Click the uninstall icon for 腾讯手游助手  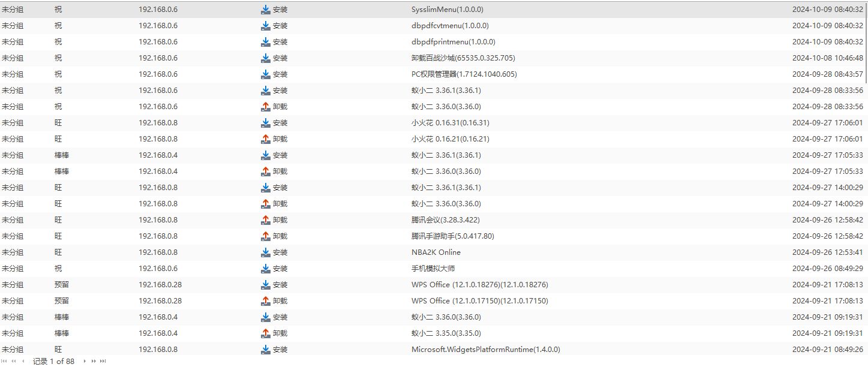(x=266, y=236)
